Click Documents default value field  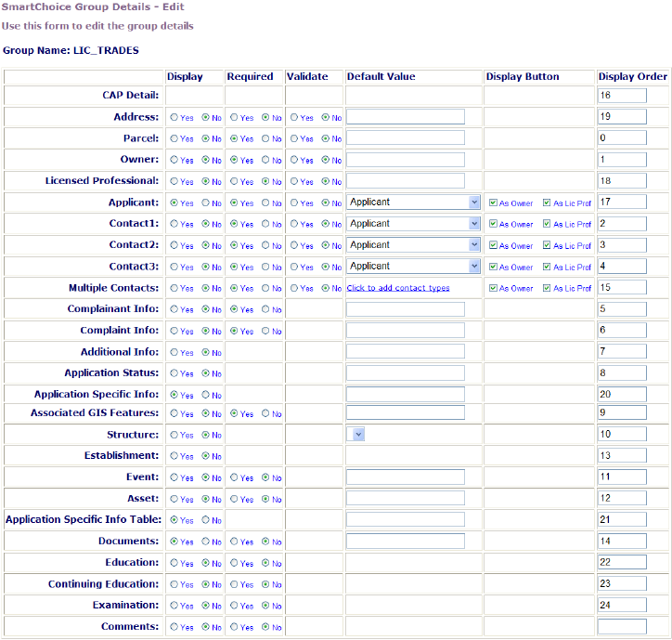tap(406, 541)
